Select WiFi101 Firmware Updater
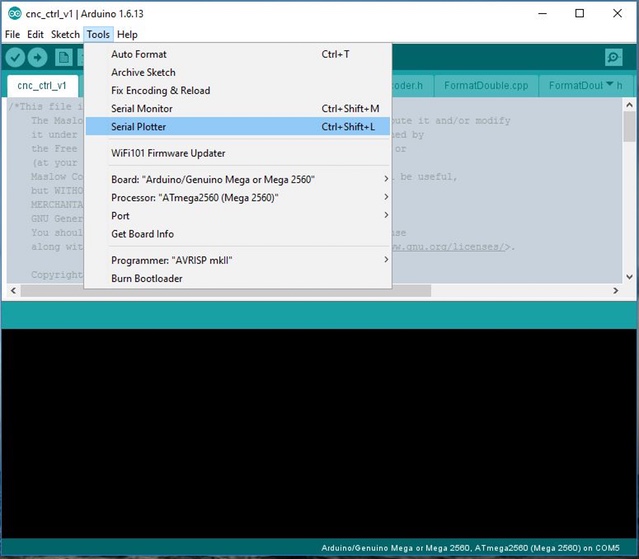Viewport: 639px width, 559px height. click(238, 153)
